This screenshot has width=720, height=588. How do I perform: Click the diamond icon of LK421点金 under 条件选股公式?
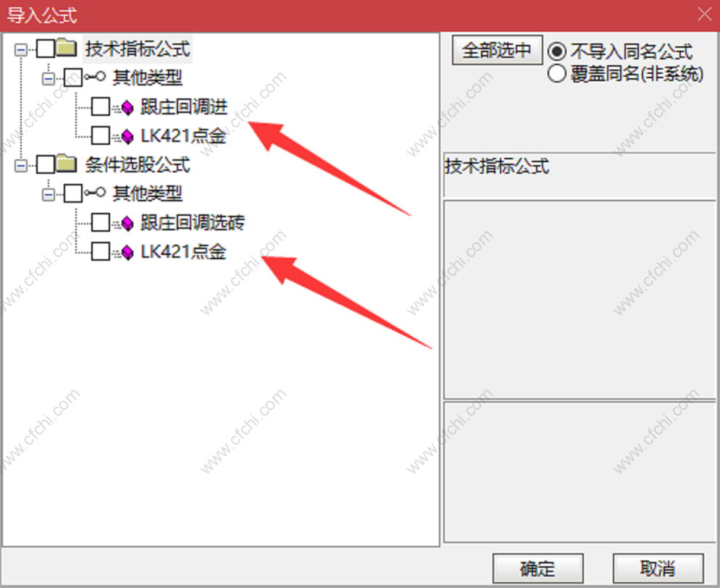127,252
